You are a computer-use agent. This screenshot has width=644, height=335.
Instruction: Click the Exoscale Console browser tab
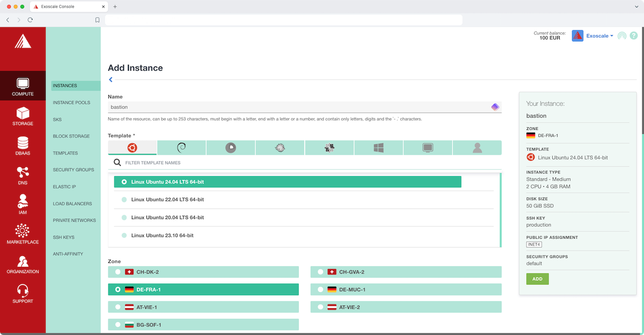coord(68,6)
